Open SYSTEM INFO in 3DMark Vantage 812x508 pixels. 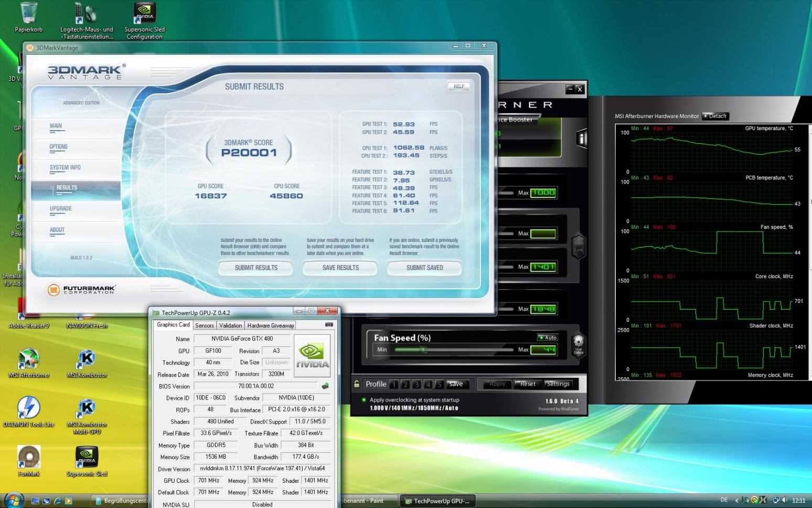tap(65, 167)
